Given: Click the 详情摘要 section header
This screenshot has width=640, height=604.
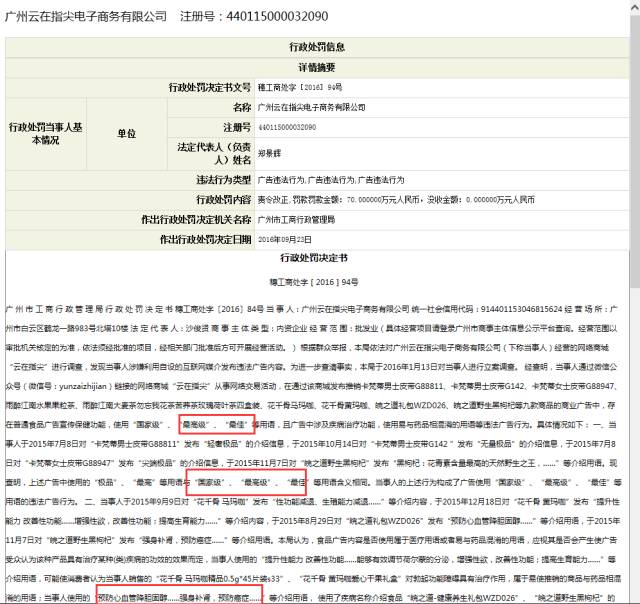Looking at the screenshot, I should tap(317, 68).
